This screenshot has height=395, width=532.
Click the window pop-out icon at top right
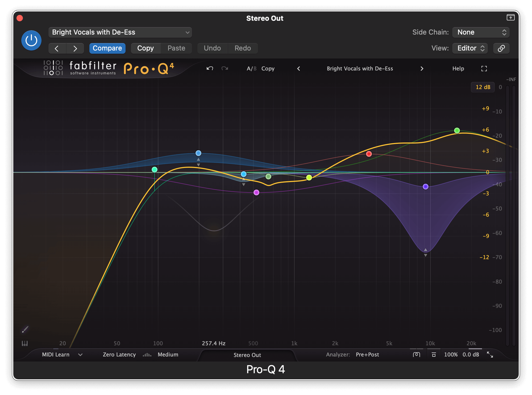pos(510,18)
